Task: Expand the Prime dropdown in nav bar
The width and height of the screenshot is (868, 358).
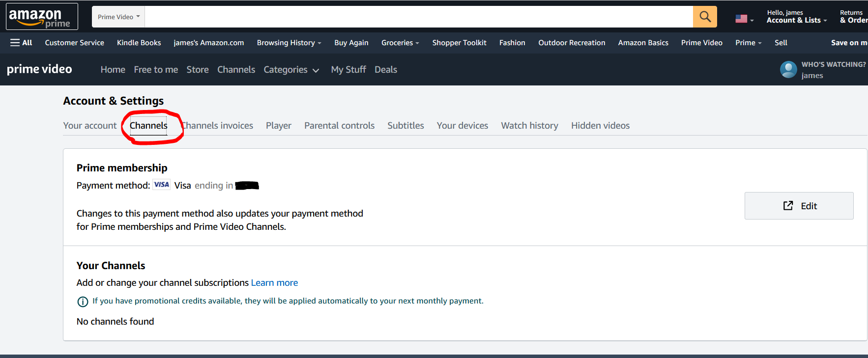Action: click(748, 43)
